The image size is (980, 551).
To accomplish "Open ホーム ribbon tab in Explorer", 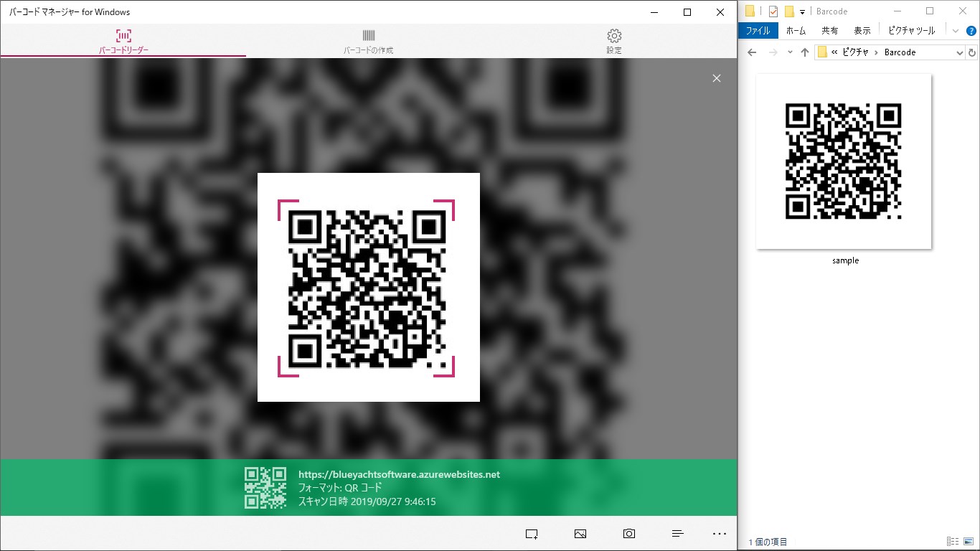I will tap(796, 31).
